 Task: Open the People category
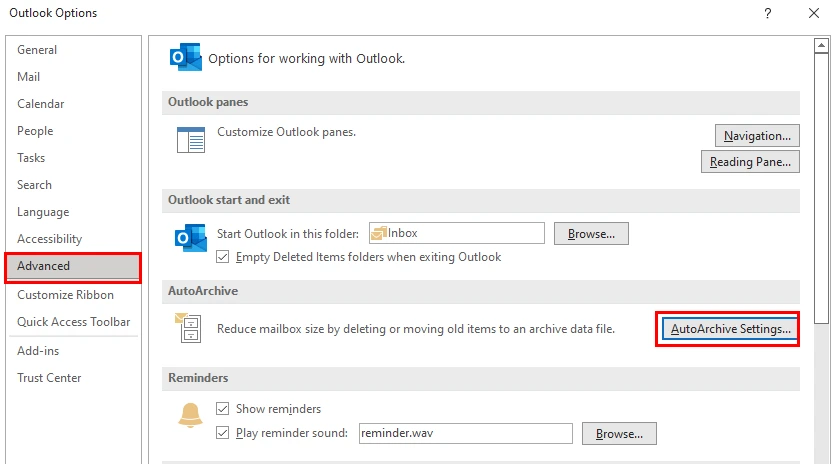pos(35,131)
